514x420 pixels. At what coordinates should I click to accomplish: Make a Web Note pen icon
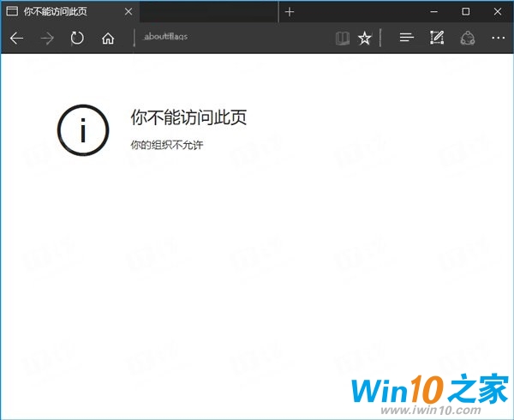[437, 38]
